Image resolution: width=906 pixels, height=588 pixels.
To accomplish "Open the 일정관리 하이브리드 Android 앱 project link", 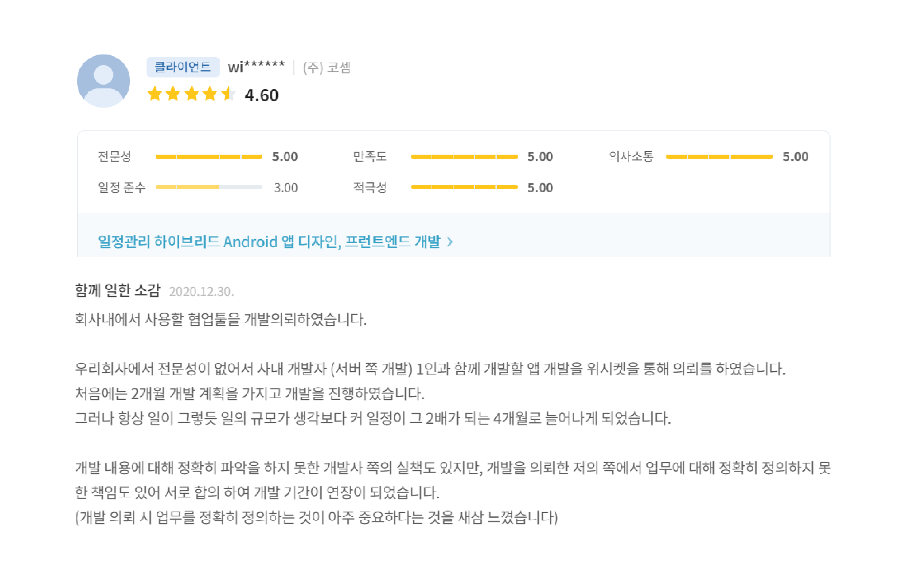I will click(x=269, y=242).
